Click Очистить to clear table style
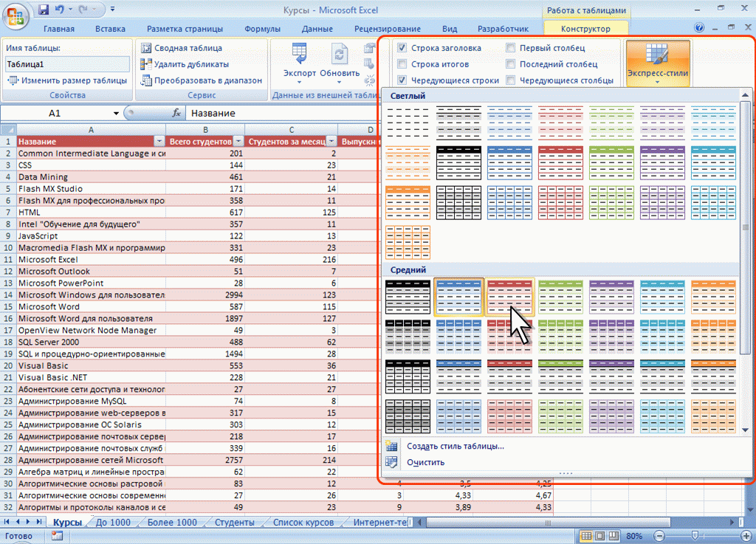Viewport: 756px width, 544px height. point(425,462)
